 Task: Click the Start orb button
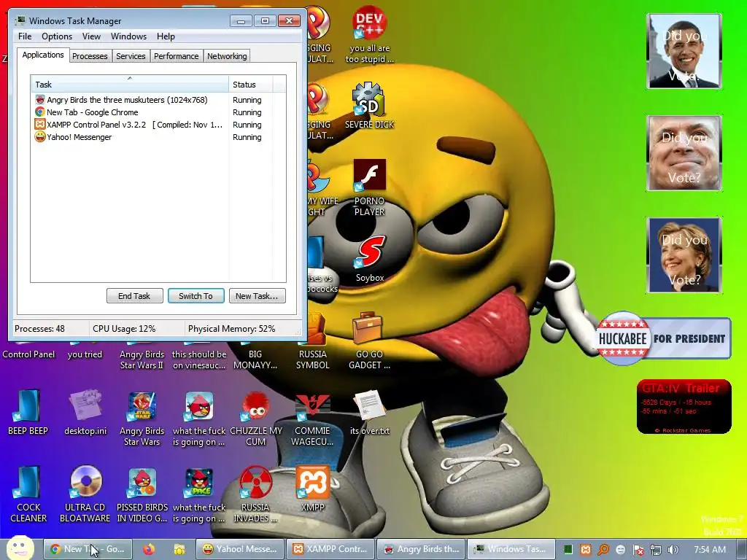click(20, 548)
